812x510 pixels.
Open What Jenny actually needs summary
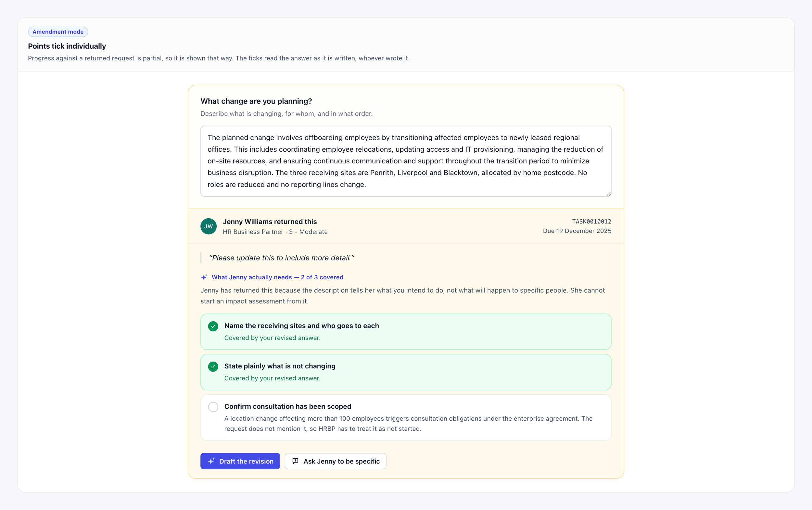[277, 277]
